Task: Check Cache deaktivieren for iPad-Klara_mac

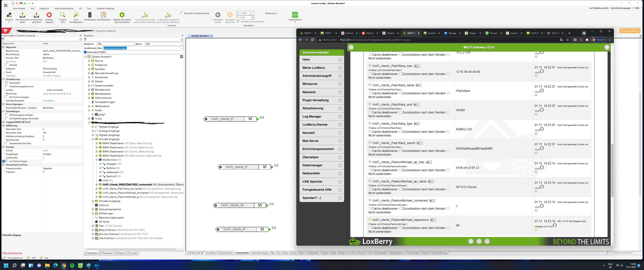Action: (x=370, y=74)
